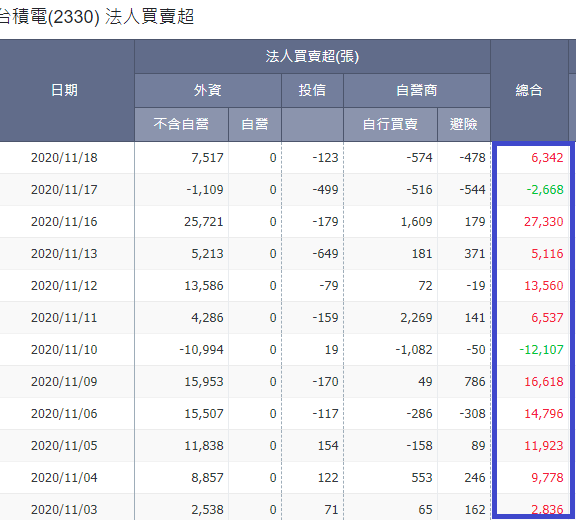Click hedging value -478

coord(472,158)
